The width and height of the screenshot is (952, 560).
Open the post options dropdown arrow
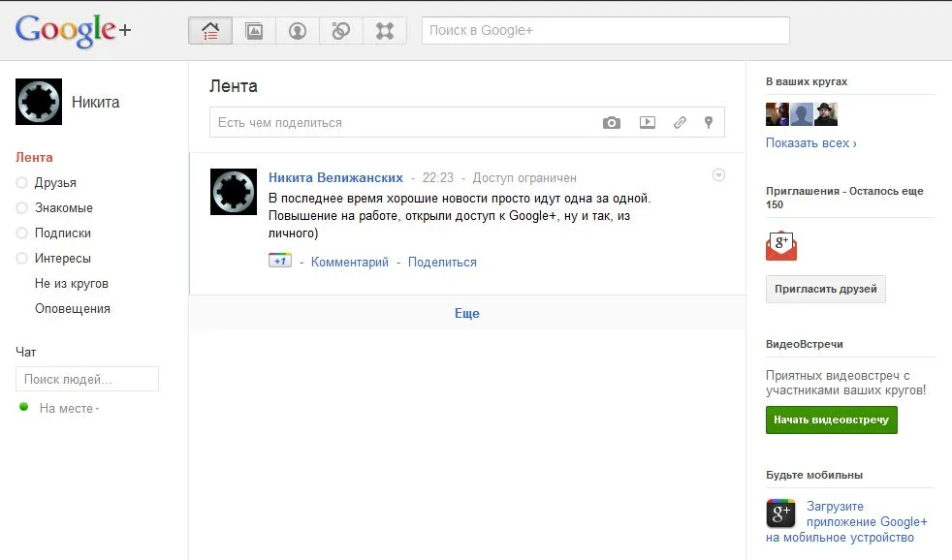tap(718, 174)
